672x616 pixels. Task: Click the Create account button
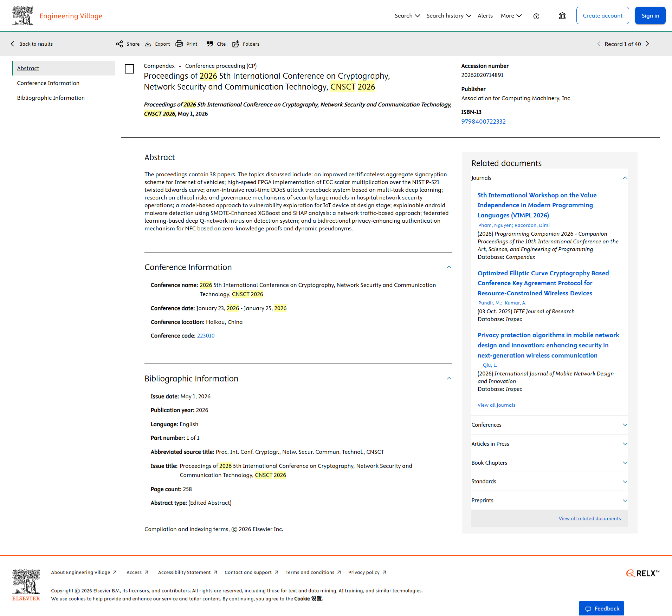click(602, 15)
